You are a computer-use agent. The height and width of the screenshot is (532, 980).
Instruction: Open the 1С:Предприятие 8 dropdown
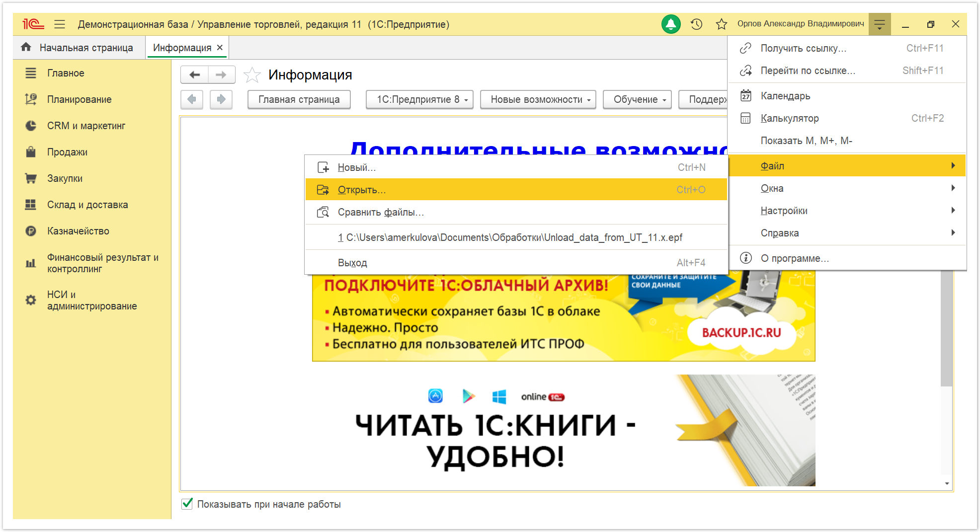pos(419,99)
